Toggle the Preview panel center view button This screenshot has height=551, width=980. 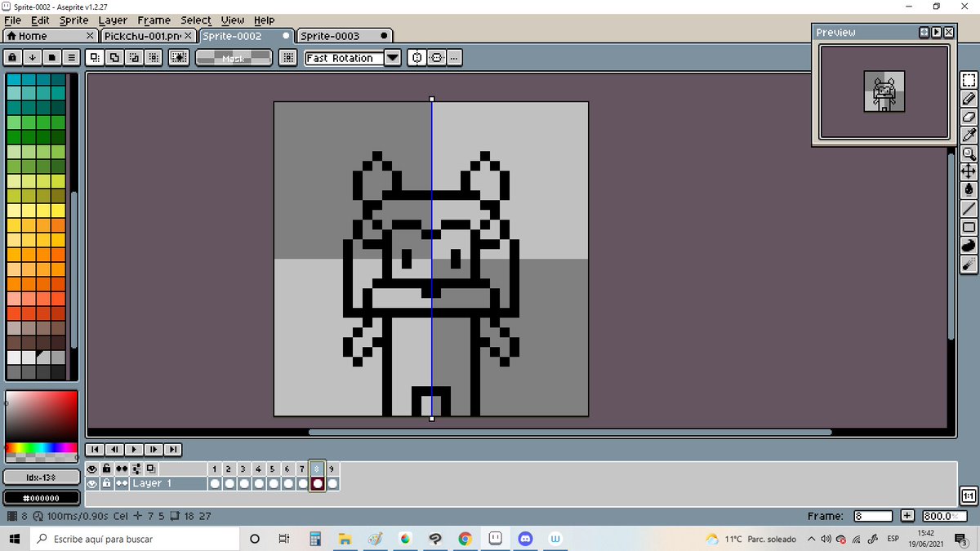(924, 33)
